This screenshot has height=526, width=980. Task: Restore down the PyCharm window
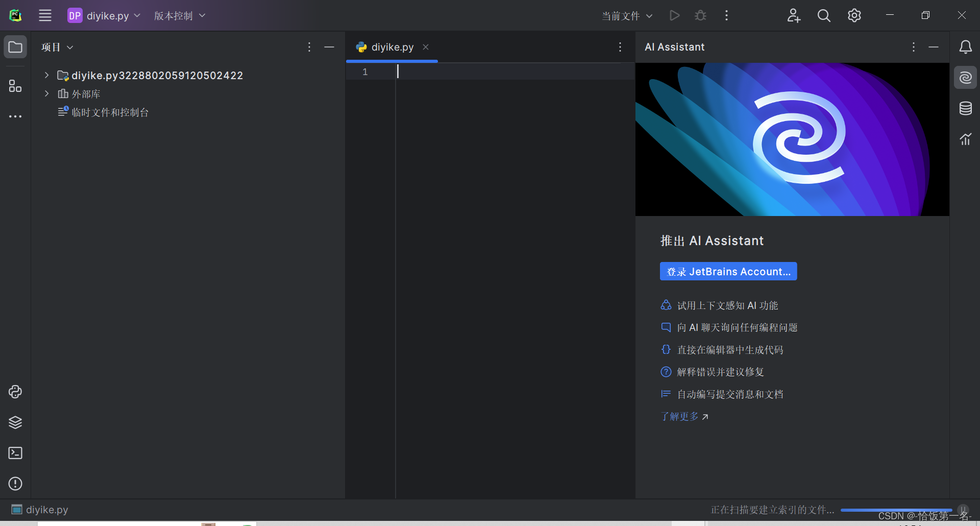coord(925,15)
